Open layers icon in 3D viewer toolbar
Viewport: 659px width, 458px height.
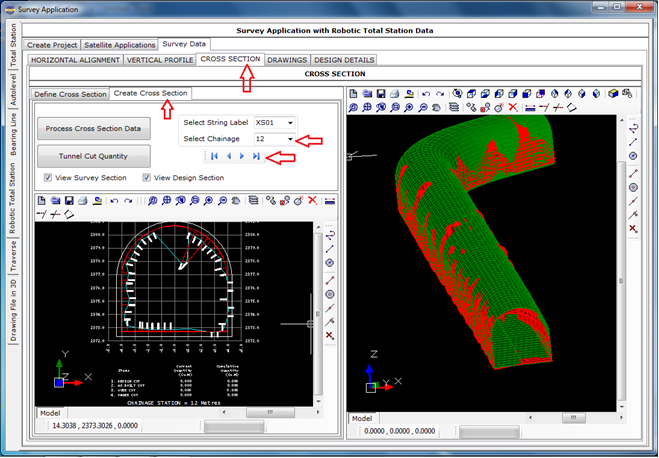[x=454, y=108]
